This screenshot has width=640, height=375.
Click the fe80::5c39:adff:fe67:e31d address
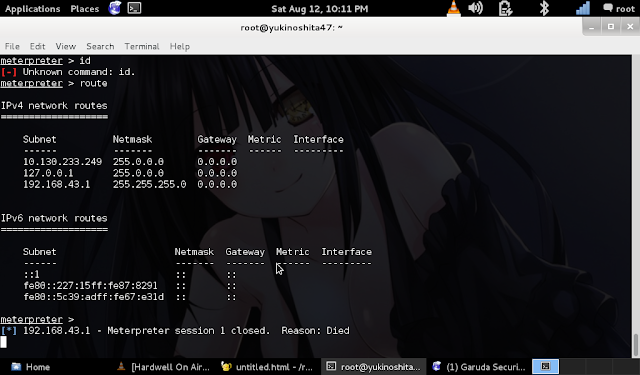(x=93, y=297)
